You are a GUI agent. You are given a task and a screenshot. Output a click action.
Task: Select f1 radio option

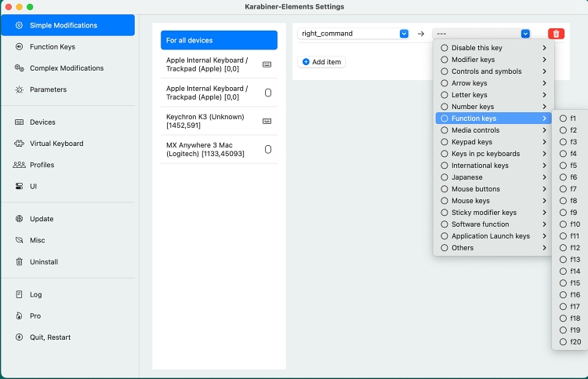[x=563, y=118]
